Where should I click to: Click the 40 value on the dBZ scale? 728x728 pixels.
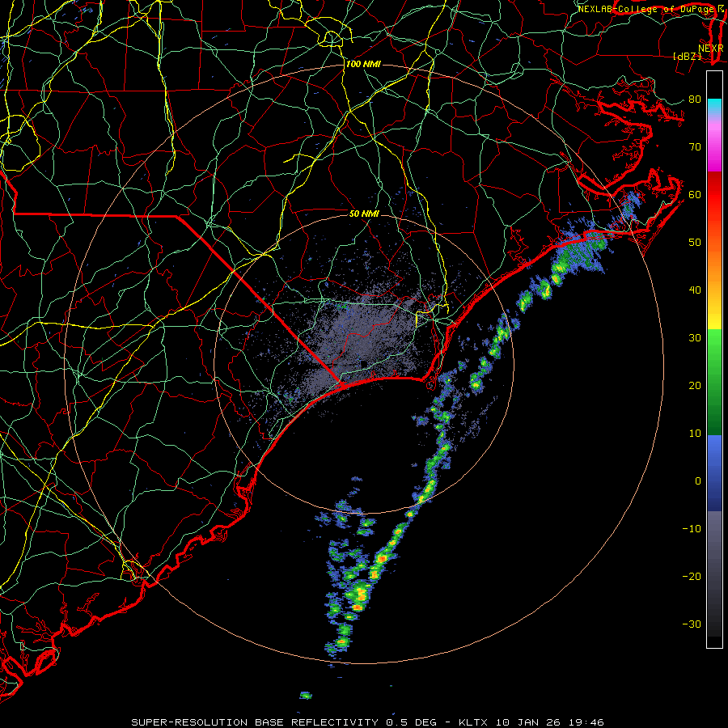[x=695, y=290]
